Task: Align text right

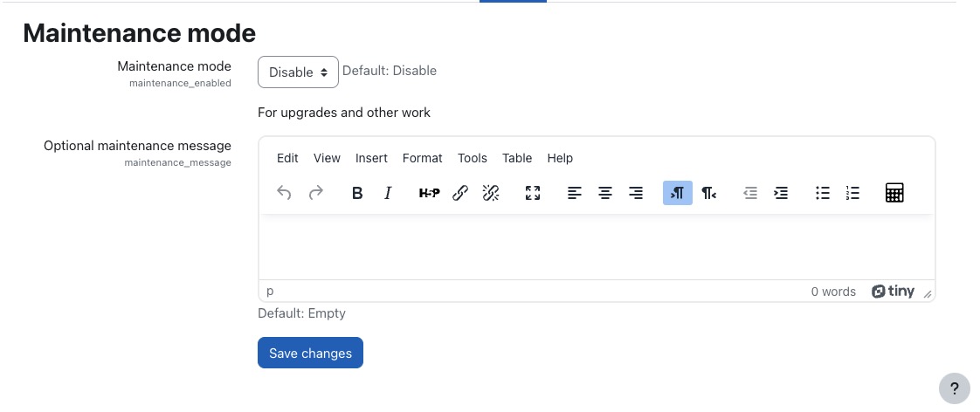Action: click(x=636, y=193)
